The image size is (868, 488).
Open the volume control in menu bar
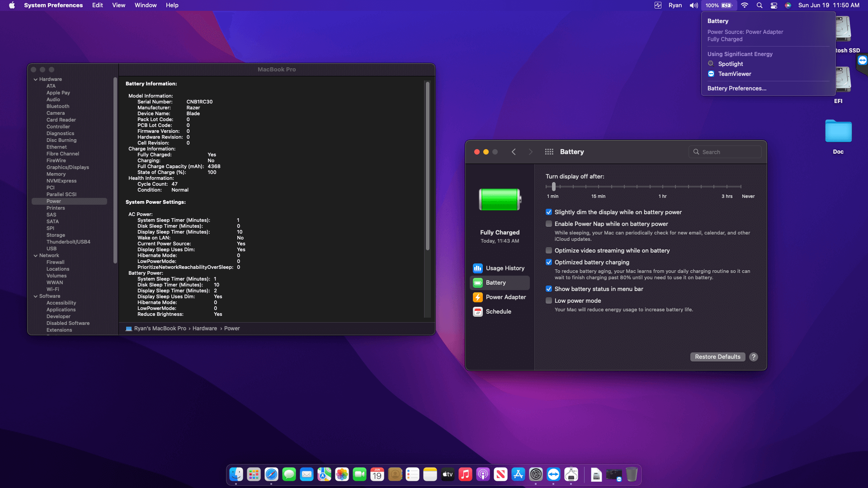[693, 5]
